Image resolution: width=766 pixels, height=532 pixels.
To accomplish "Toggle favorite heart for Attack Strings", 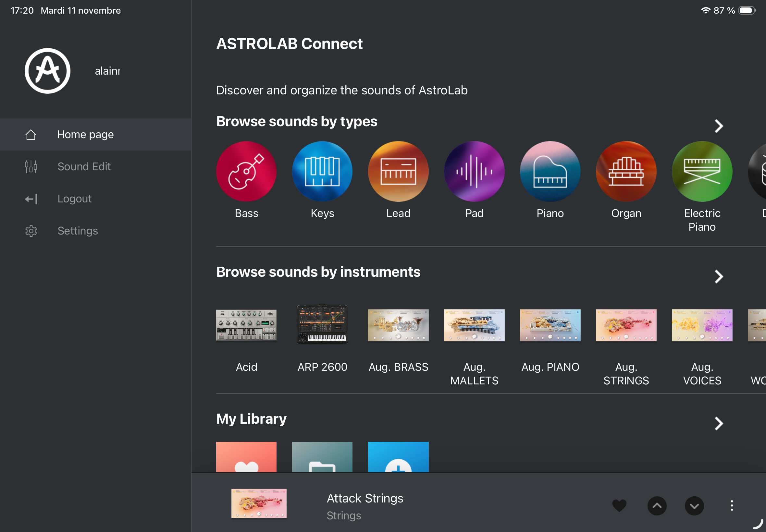I will [x=619, y=506].
